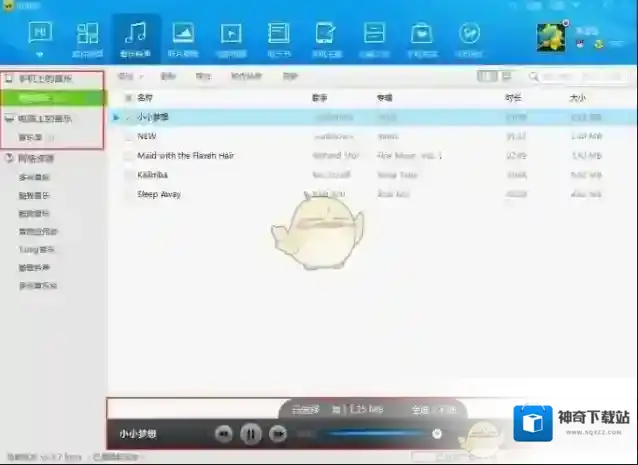Click the user avatar at top right
The height and width of the screenshot is (465, 638).
551,39
